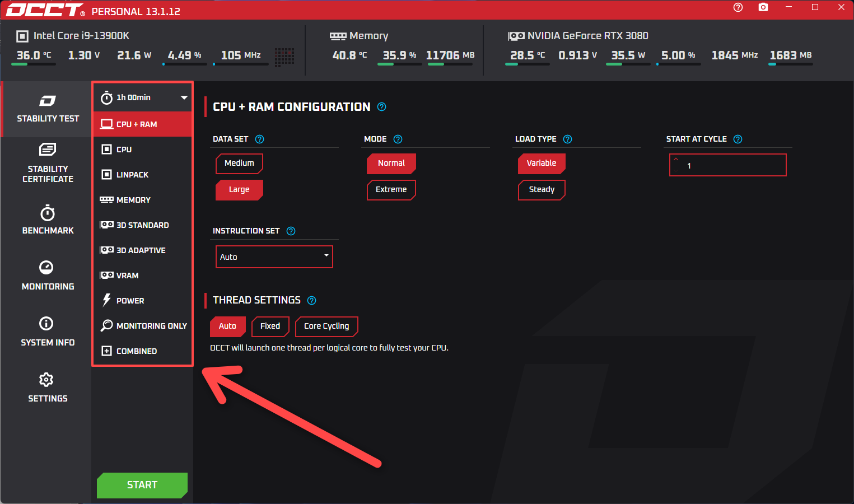Choose Normal mode
This screenshot has width=854, height=504.
391,163
